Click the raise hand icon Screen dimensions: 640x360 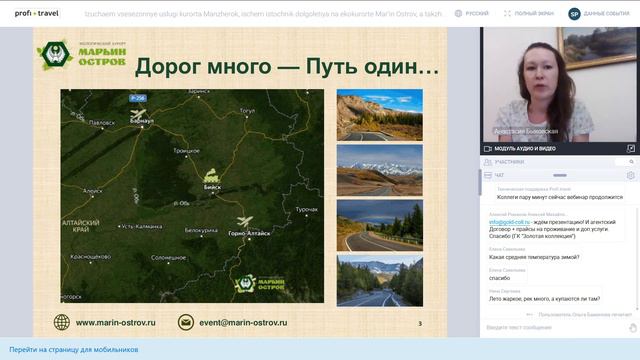[x=633, y=328]
